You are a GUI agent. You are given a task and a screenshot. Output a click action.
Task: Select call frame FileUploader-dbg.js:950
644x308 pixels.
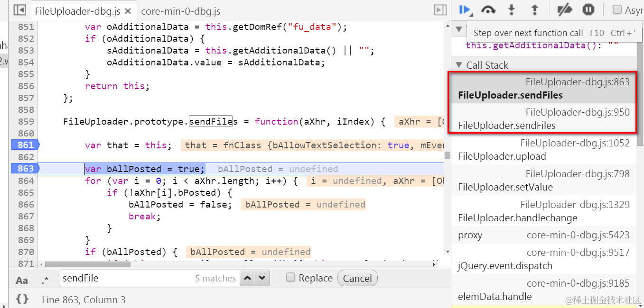[543, 118]
